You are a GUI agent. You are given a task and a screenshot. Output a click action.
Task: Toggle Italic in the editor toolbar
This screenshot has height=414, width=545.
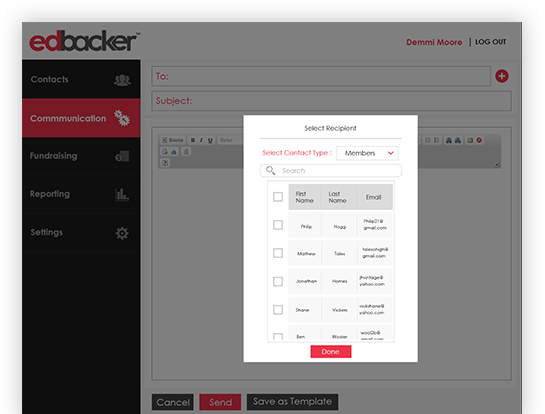click(201, 140)
